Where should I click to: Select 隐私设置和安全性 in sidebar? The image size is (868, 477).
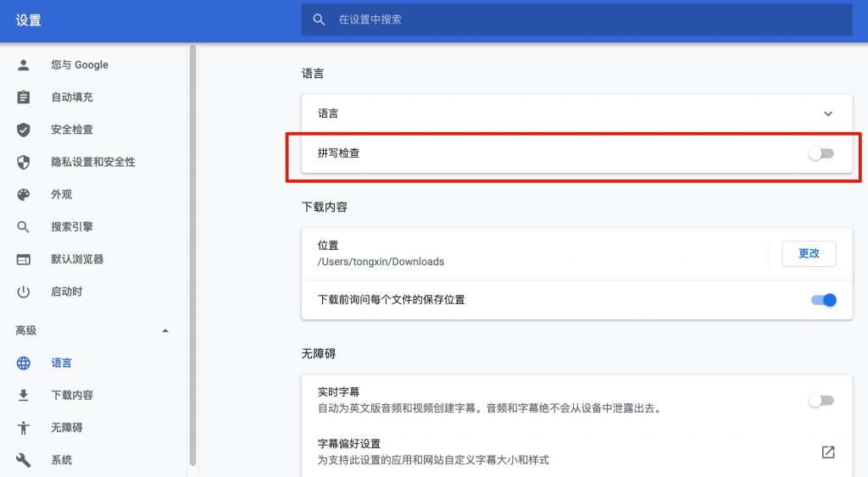click(93, 162)
